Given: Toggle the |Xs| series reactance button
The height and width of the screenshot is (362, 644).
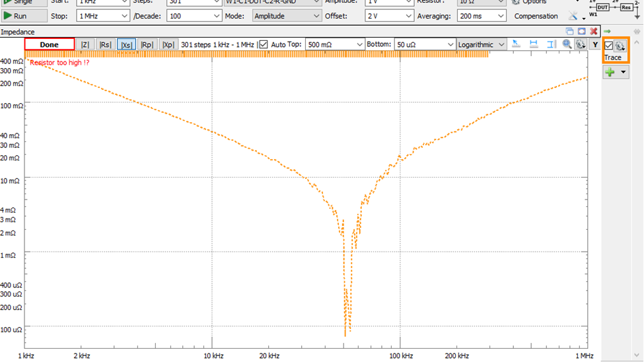Looking at the screenshot, I should point(125,44).
